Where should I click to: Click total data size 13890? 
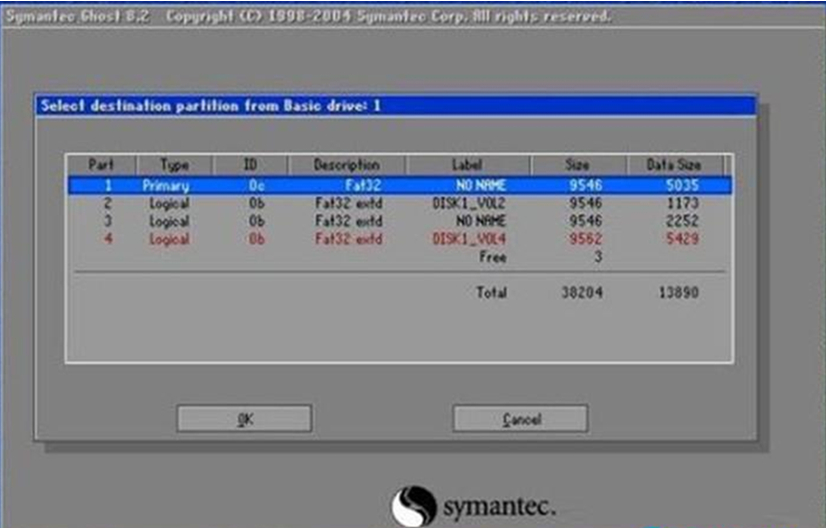[678, 292]
